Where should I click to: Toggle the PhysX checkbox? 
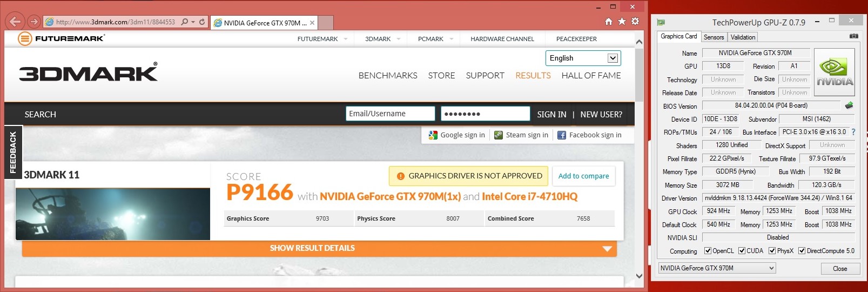pyautogui.click(x=772, y=251)
